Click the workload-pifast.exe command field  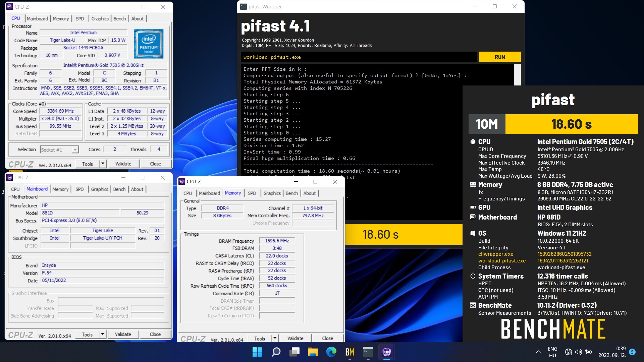click(359, 57)
